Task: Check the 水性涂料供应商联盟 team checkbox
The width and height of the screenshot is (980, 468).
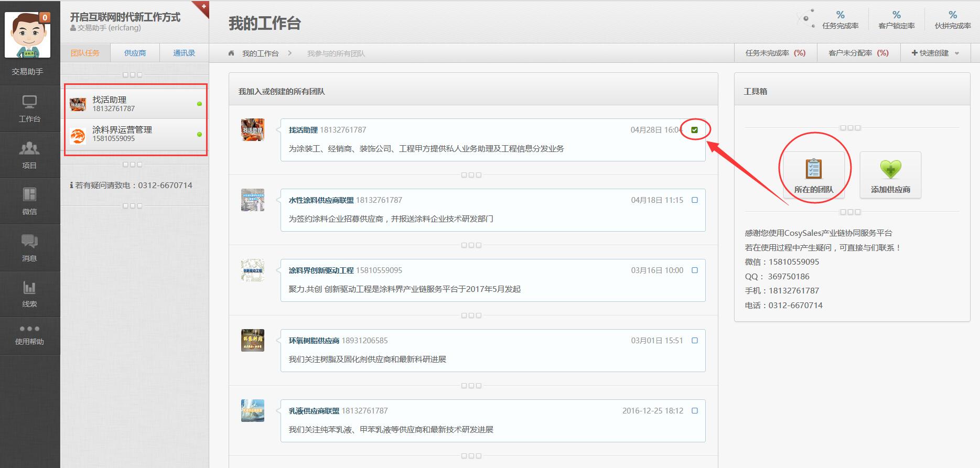Action: tap(695, 200)
